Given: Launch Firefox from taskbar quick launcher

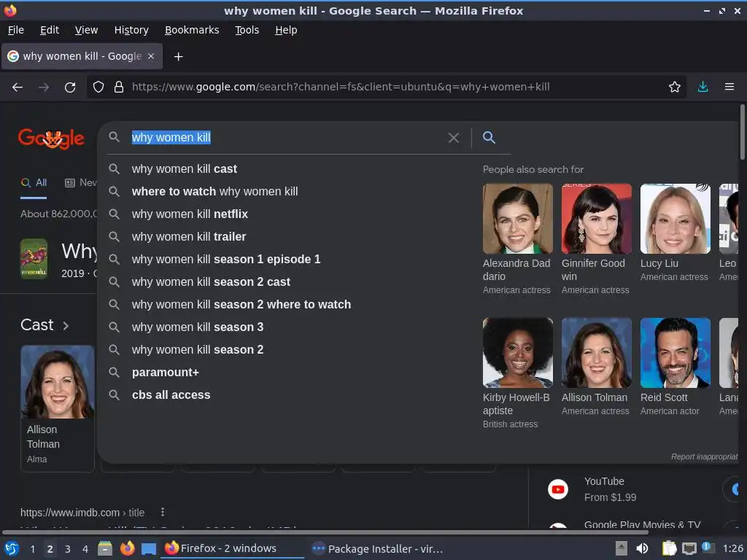Looking at the screenshot, I should pos(127,548).
